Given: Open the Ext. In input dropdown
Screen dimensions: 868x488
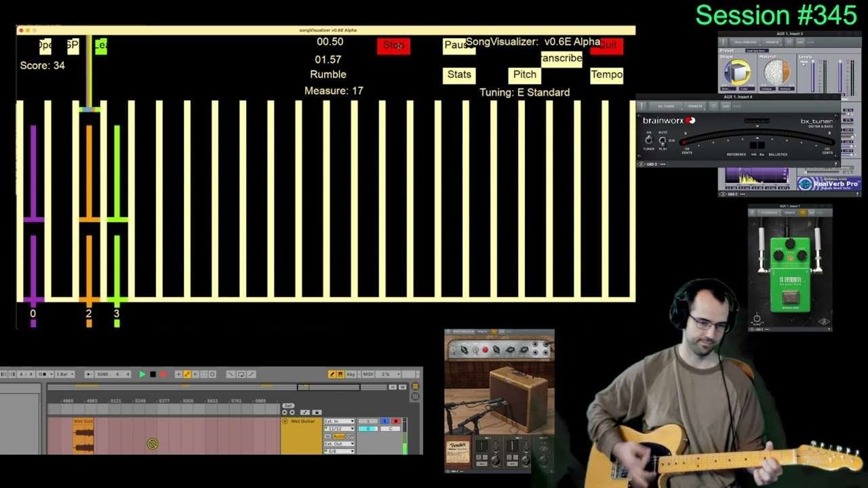Looking at the screenshot, I should pos(339,422).
